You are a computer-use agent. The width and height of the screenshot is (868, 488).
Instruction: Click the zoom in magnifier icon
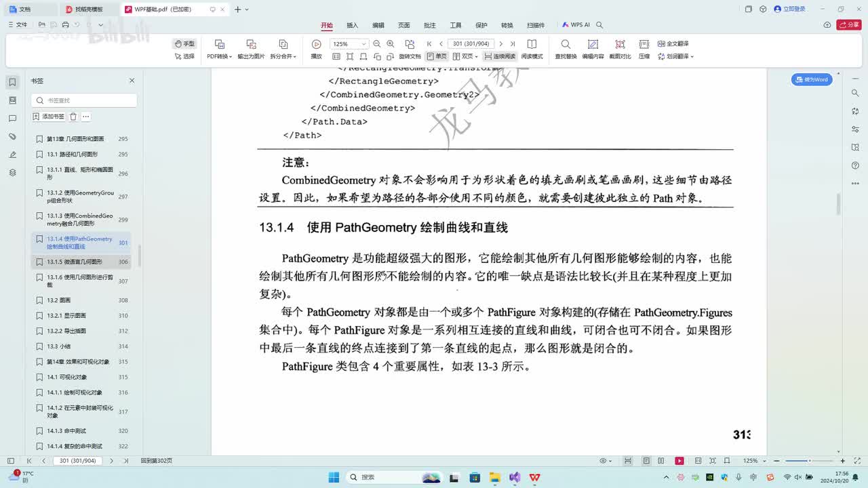390,44
